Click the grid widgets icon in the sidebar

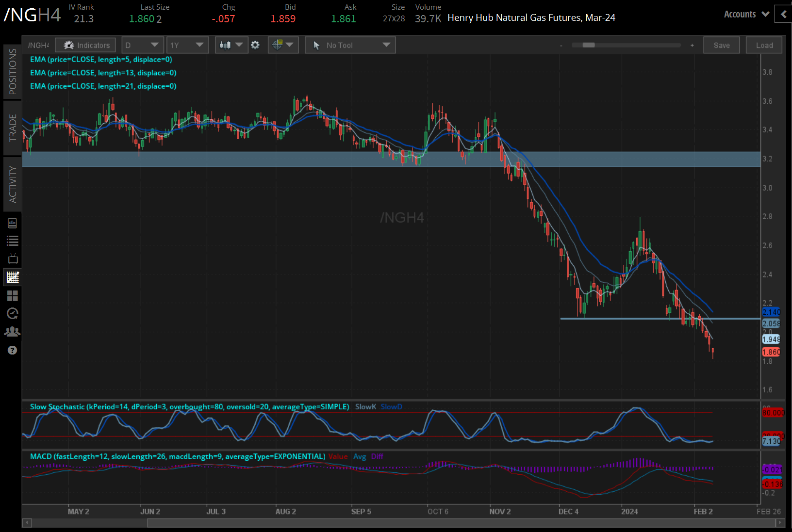[x=13, y=296]
